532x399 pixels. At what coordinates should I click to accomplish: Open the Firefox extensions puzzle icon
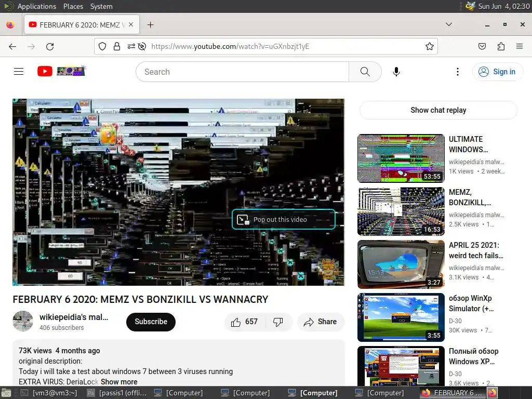click(x=501, y=46)
